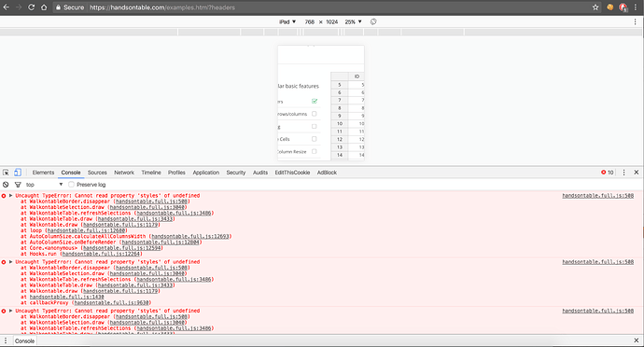
Task: Select the inspect element picker icon
Action: [x=6, y=173]
